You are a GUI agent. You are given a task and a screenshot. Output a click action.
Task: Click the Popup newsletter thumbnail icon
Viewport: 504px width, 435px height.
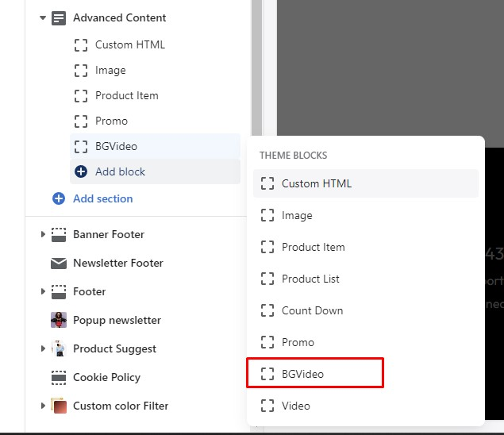[59, 320]
